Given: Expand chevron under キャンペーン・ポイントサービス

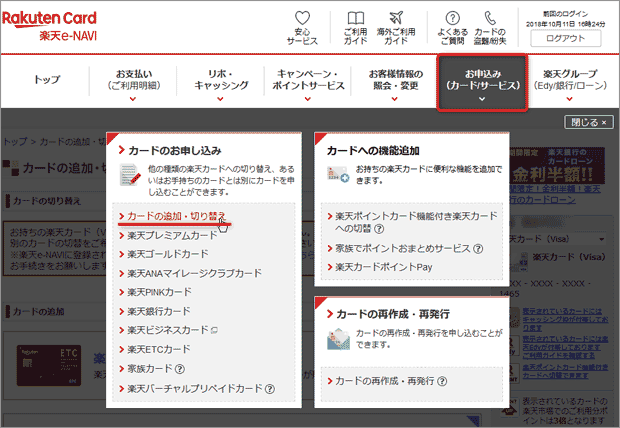Looking at the screenshot, I should [x=308, y=99].
